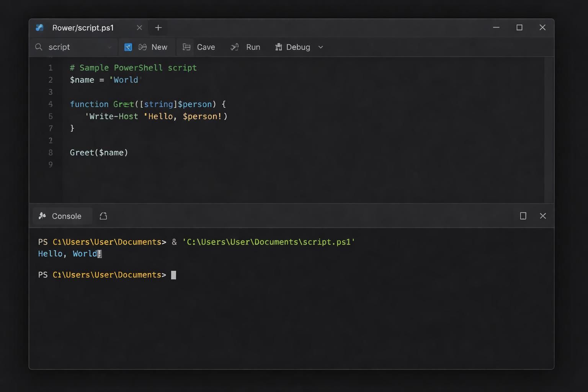588x392 pixels.
Task: Click the Cave save icon
Action: (x=186, y=47)
